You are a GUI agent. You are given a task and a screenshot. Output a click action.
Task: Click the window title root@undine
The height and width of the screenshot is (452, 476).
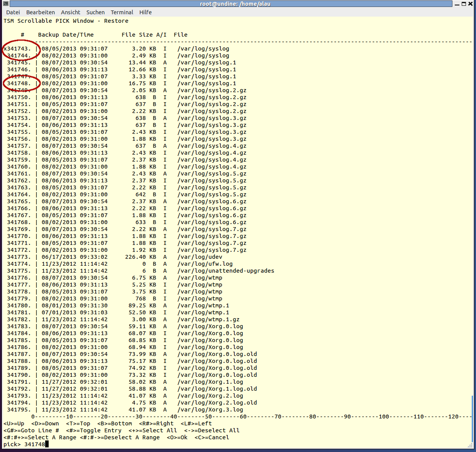pyautogui.click(x=235, y=4)
